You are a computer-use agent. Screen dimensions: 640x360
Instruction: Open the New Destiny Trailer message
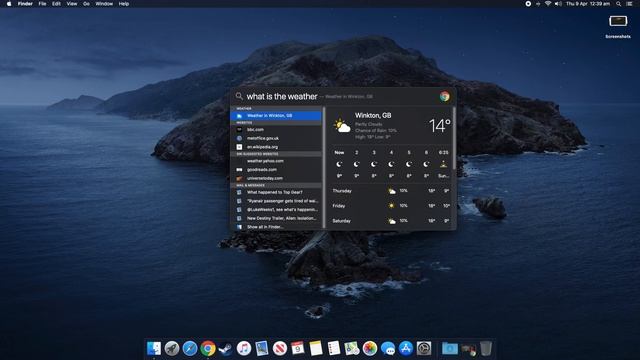(276, 218)
